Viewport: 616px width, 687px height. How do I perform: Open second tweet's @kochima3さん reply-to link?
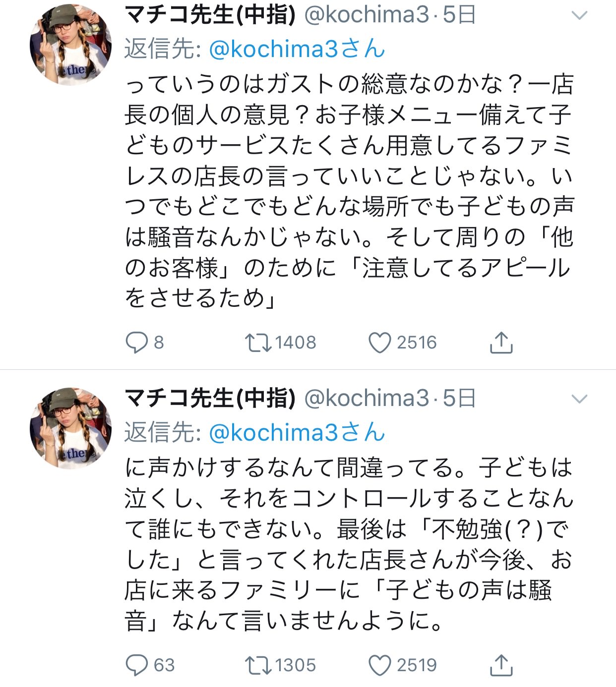[x=297, y=432]
